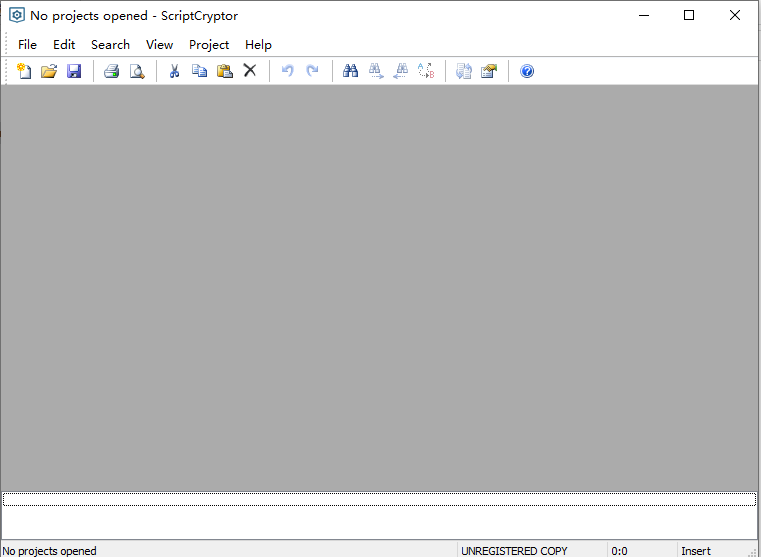Click the Cut scissors icon
The width and height of the screenshot is (761, 557).
(x=174, y=71)
